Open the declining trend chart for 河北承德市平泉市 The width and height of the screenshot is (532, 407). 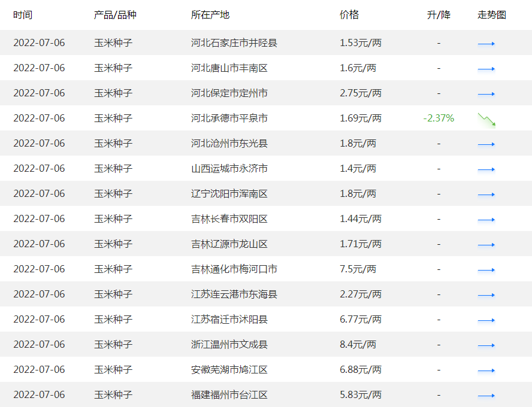click(486, 119)
